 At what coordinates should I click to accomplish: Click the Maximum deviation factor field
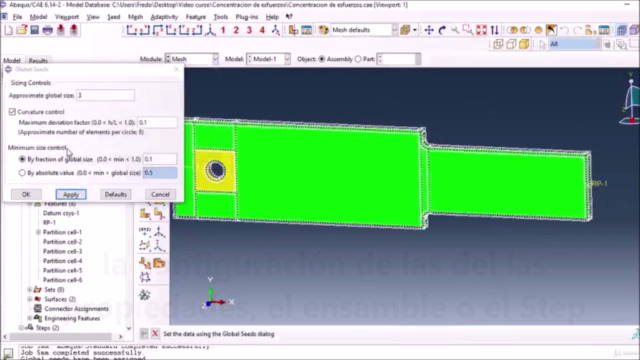(157, 122)
